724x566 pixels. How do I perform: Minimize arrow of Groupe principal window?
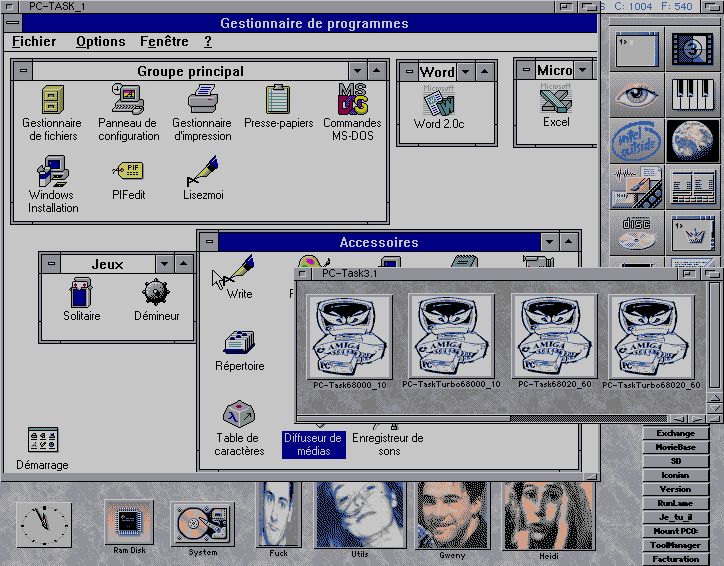click(x=357, y=71)
